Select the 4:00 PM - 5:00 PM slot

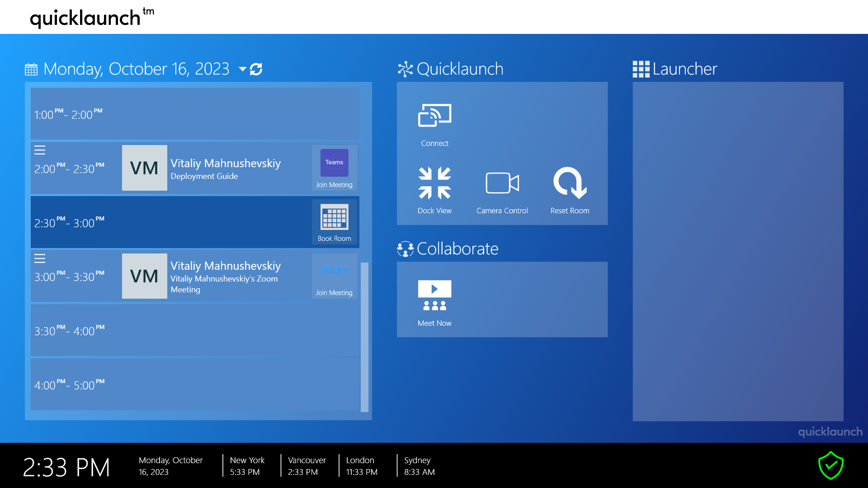[194, 385]
